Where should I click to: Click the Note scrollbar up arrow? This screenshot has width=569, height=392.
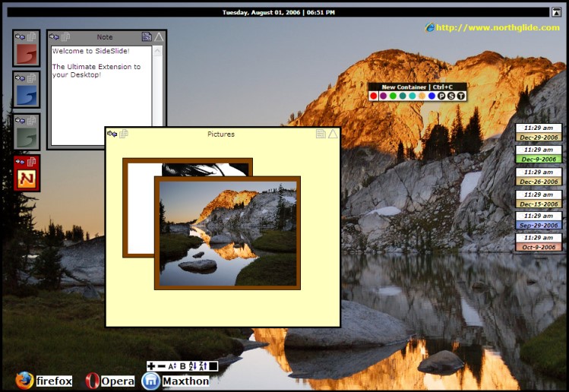pos(157,51)
